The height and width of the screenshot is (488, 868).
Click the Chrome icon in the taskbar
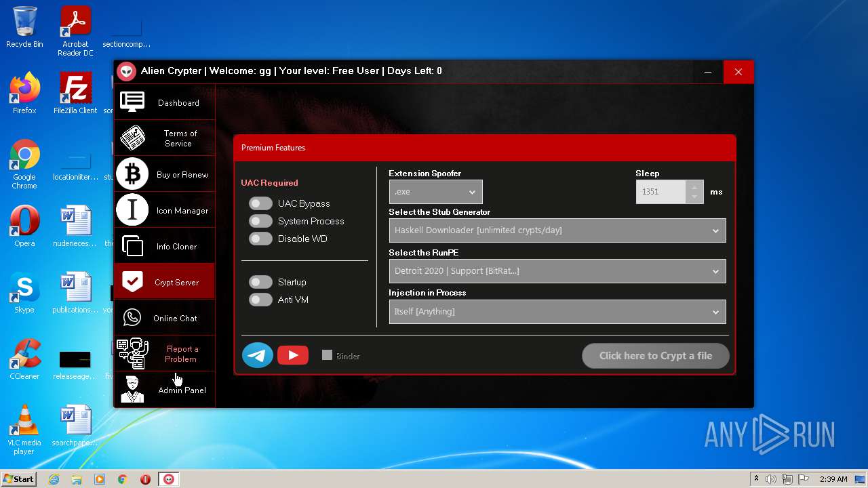coord(123,479)
